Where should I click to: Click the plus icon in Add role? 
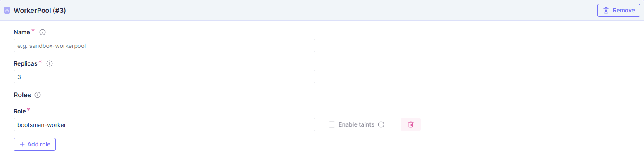click(x=22, y=144)
